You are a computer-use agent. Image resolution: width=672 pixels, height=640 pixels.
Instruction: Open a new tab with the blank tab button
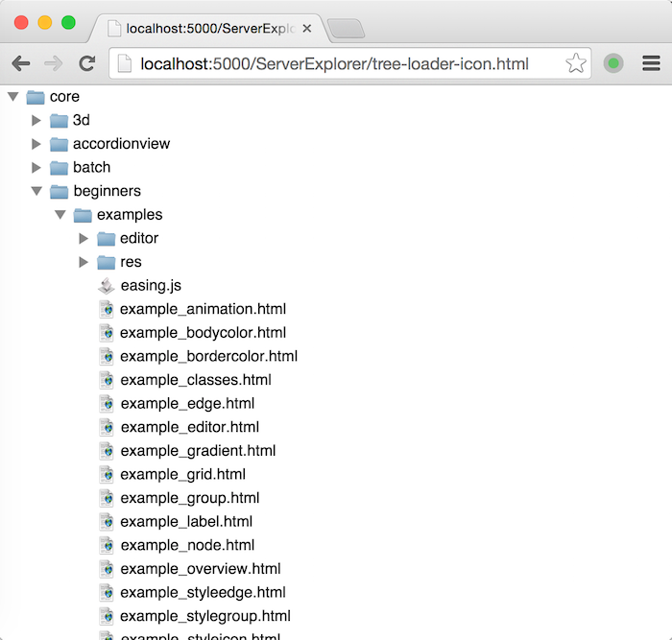click(x=346, y=29)
